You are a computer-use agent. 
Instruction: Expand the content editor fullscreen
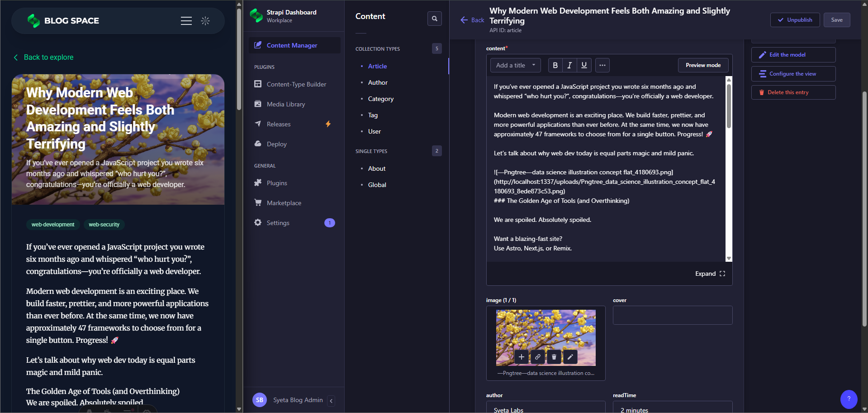(710, 274)
